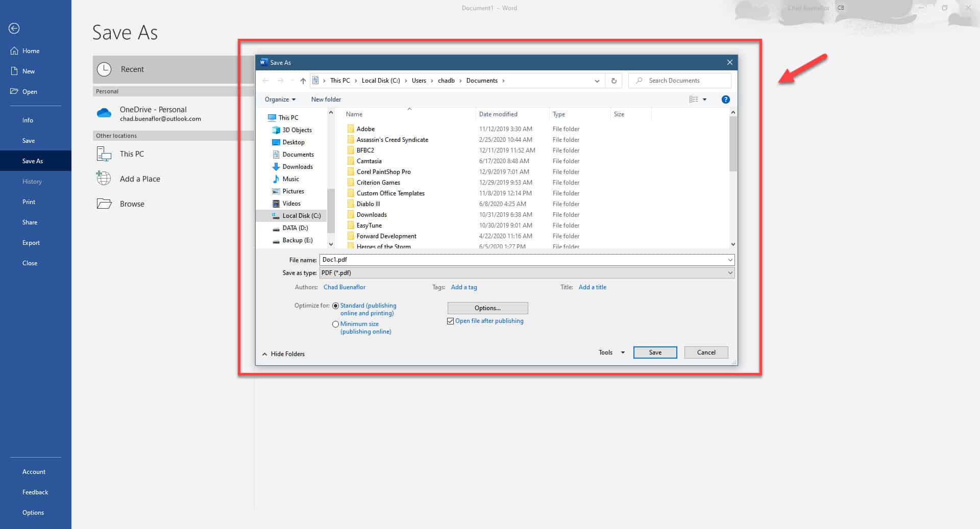980x529 pixels.
Task: Click the This PC icon under Other locations
Action: [x=104, y=154]
